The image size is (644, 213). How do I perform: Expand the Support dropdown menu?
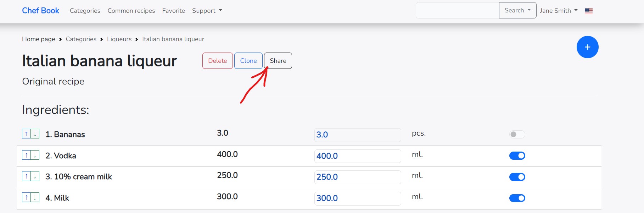(207, 11)
